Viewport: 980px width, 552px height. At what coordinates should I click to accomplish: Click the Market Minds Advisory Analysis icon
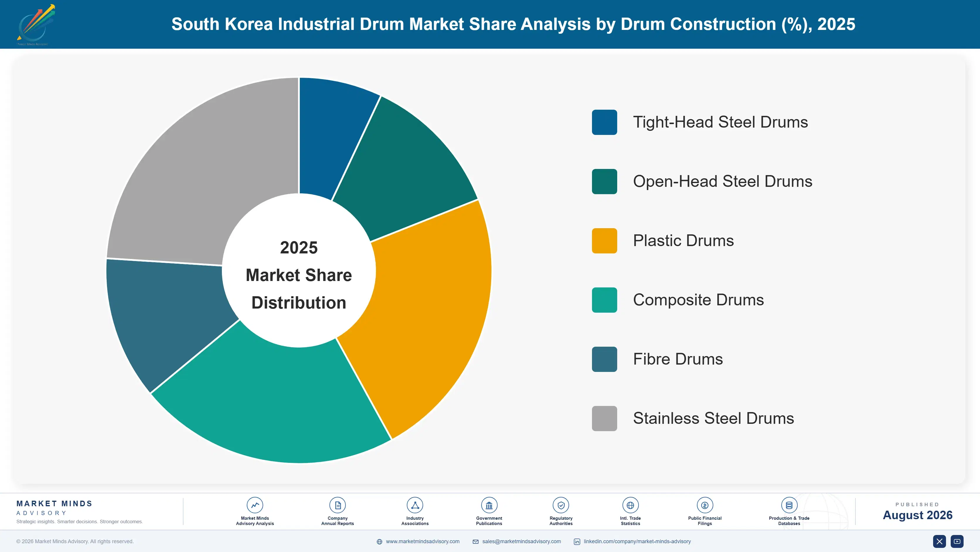255,505
